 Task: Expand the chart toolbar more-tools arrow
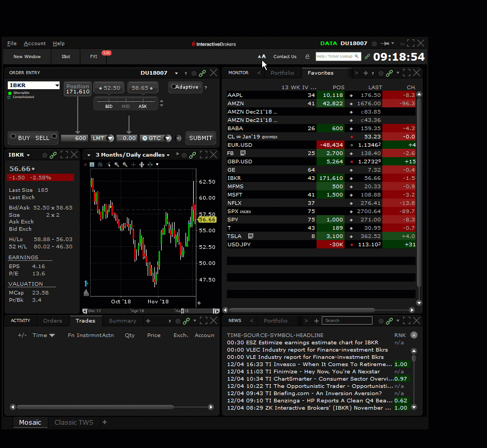point(157,164)
